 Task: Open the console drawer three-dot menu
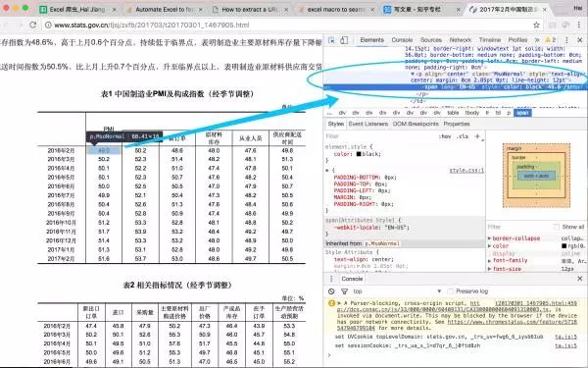[x=331, y=279]
